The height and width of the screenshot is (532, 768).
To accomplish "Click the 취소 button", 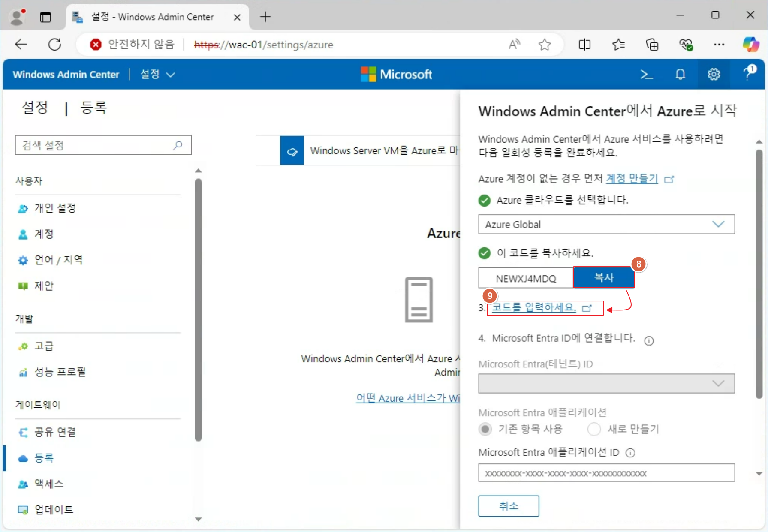I will click(509, 506).
